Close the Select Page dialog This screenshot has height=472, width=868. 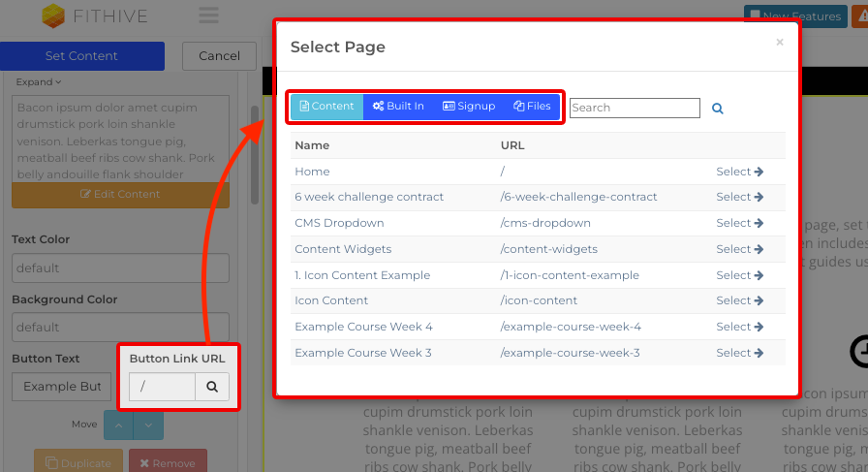(x=780, y=42)
